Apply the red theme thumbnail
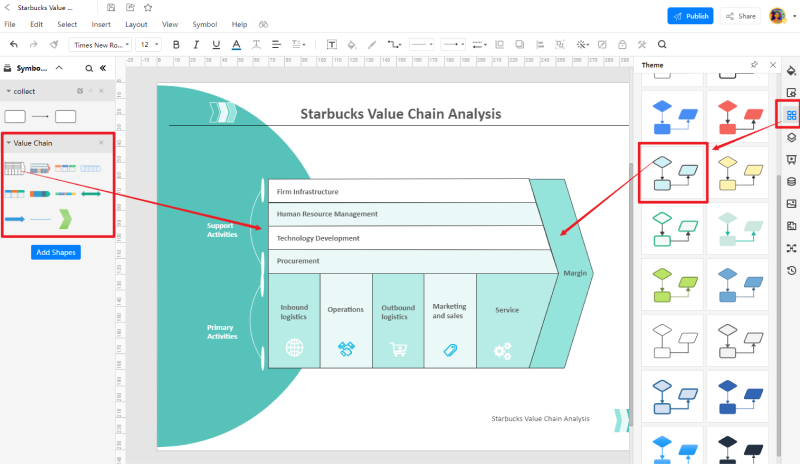The width and height of the screenshot is (800, 464). [738, 117]
